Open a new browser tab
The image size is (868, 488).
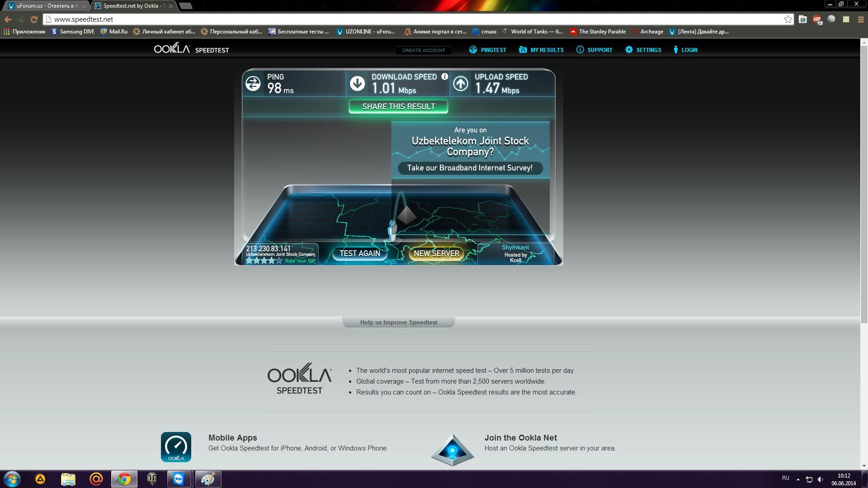click(186, 6)
